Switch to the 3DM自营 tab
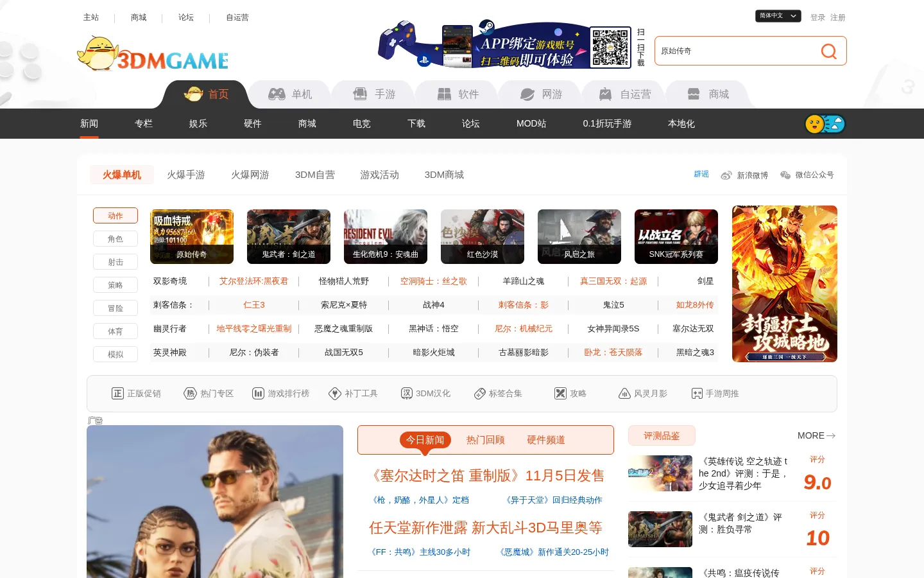This screenshot has width=924, height=578. pos(315,175)
